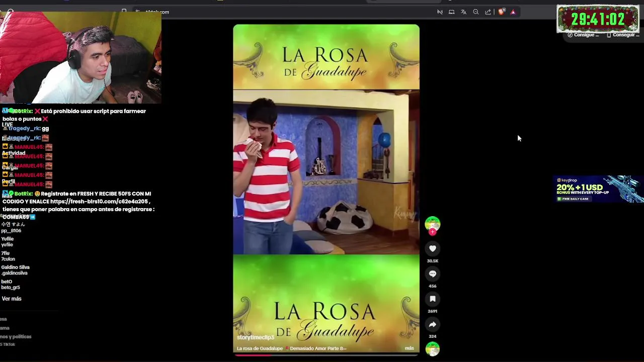Open the Yufiie followed account
Viewport: 644px width, 362px height.
point(8,242)
